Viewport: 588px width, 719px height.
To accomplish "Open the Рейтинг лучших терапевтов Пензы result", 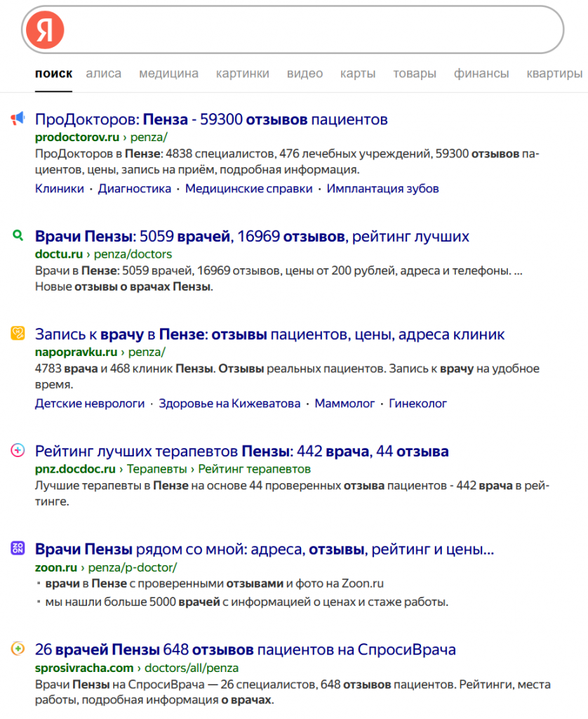I will coord(242,451).
